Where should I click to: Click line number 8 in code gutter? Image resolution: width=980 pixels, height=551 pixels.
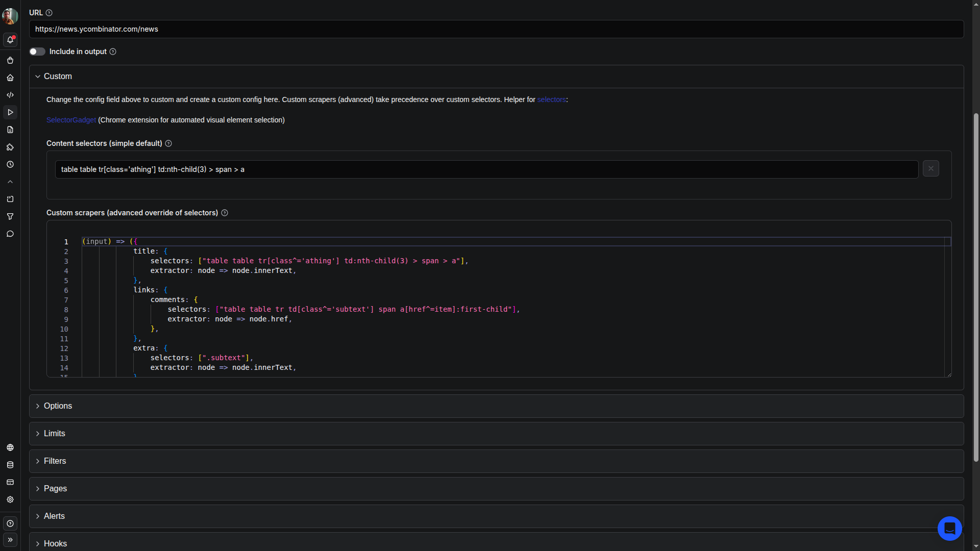tap(66, 310)
